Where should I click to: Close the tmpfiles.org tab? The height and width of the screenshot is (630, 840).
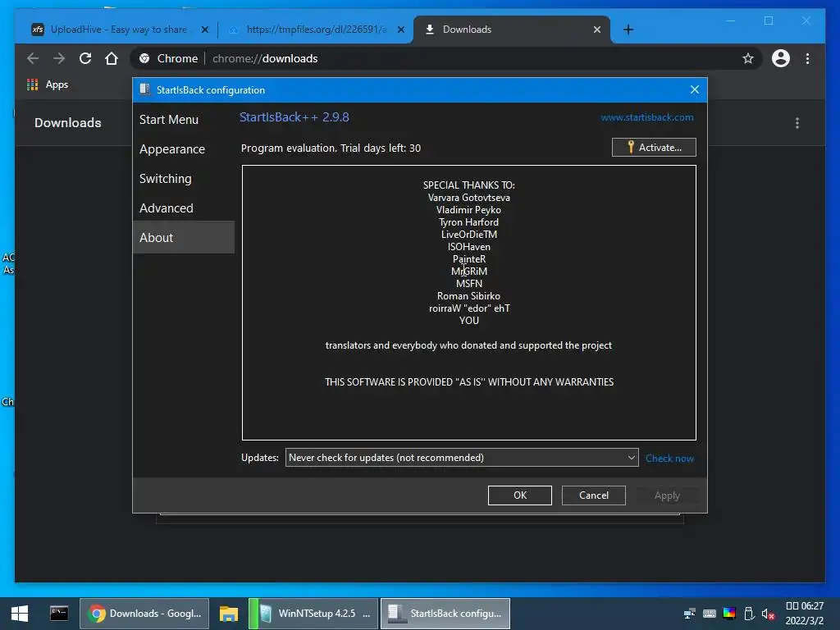tap(400, 30)
